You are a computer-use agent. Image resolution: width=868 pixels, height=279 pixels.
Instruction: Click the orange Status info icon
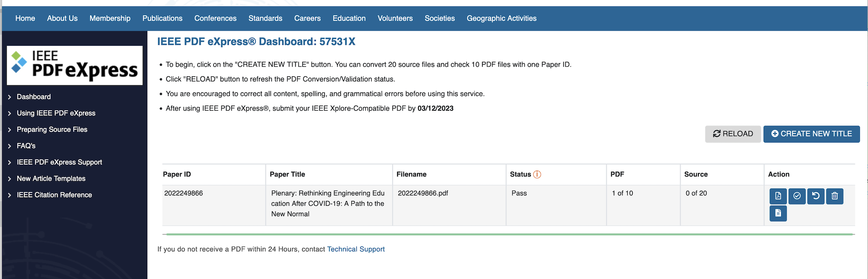point(537,174)
